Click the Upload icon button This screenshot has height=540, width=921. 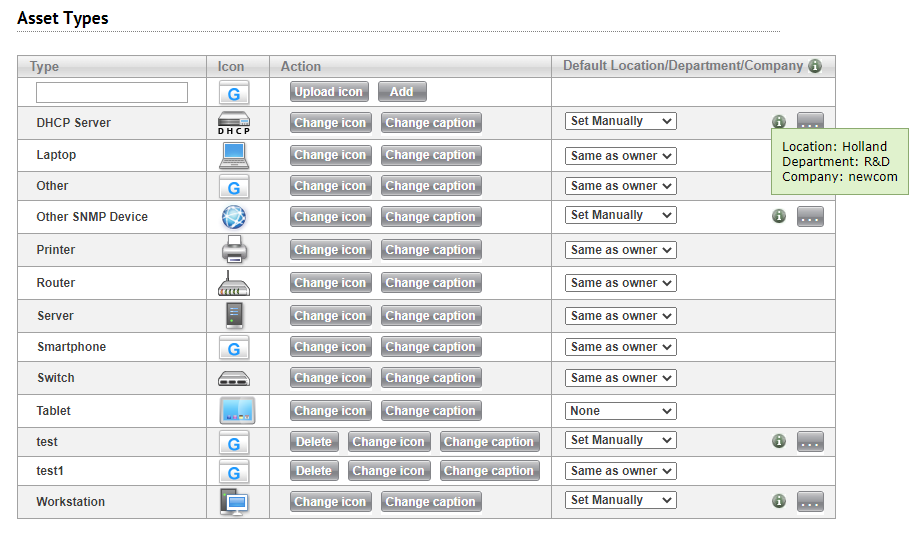pyautogui.click(x=329, y=92)
